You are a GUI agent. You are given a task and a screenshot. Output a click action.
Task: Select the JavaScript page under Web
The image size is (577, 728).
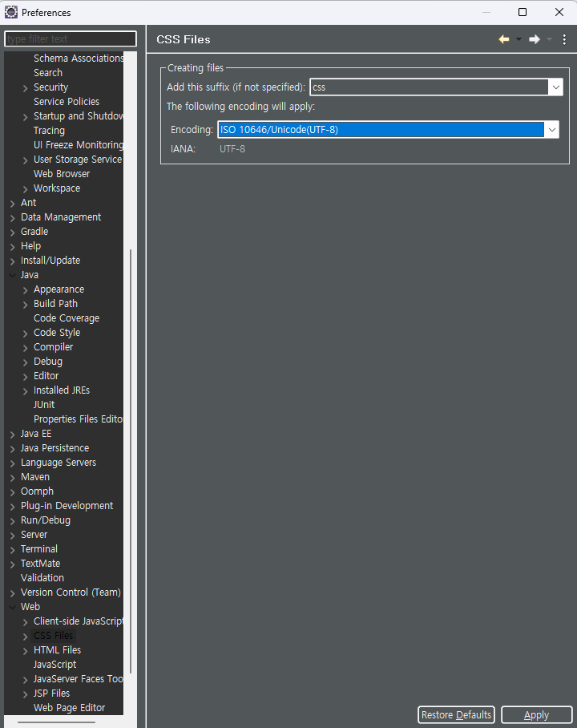tap(54, 665)
